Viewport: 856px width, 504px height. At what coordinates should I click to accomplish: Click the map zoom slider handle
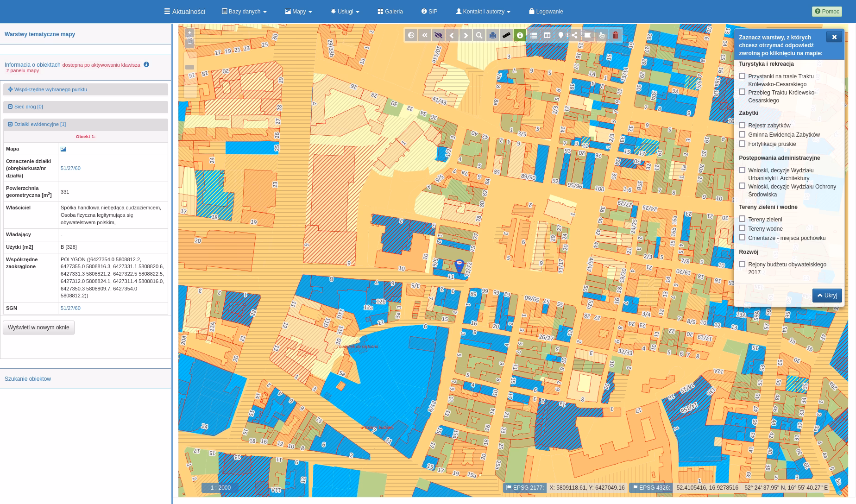click(x=189, y=67)
